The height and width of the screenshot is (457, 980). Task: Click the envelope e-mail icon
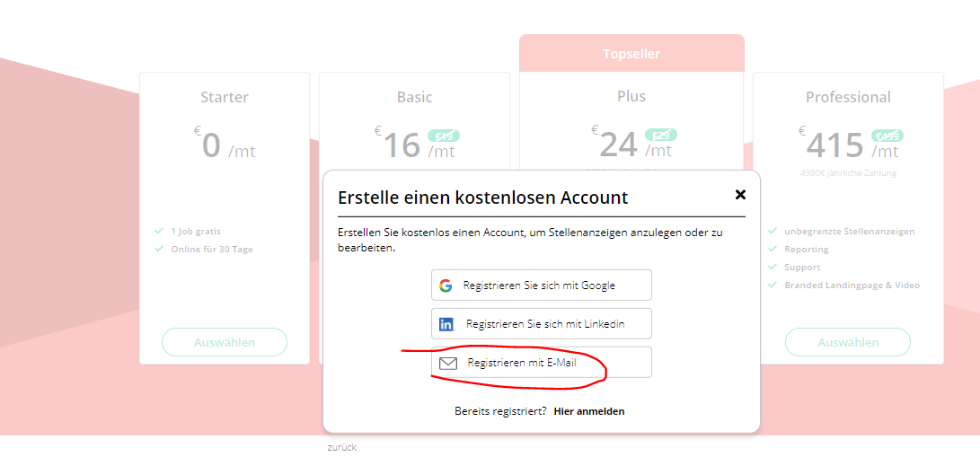coord(448,364)
